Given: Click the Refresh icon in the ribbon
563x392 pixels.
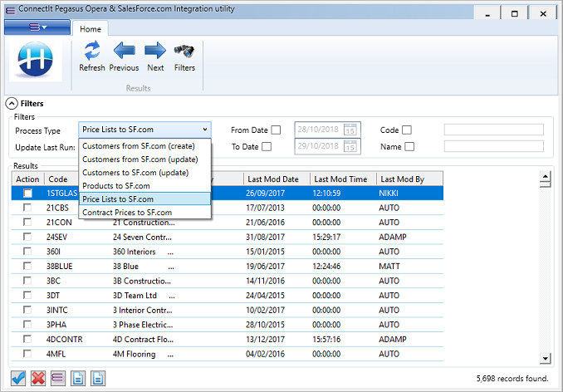Looking at the screenshot, I should click(x=91, y=51).
